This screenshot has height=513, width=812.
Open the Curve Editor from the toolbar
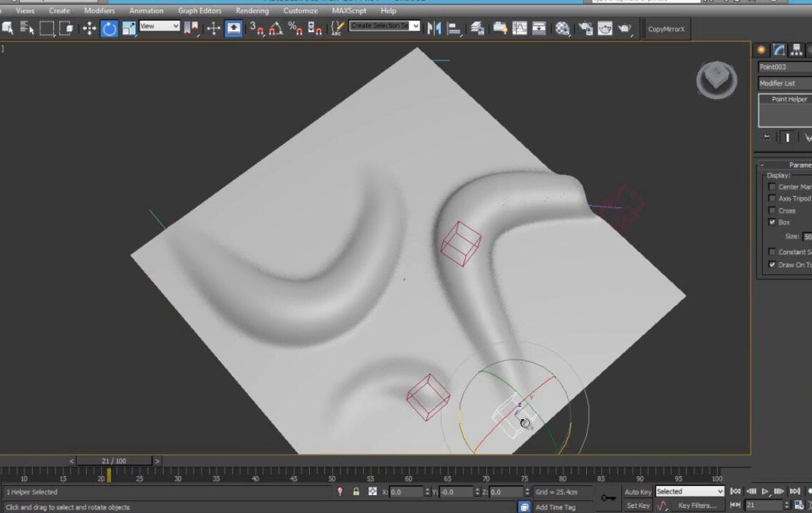click(x=519, y=28)
